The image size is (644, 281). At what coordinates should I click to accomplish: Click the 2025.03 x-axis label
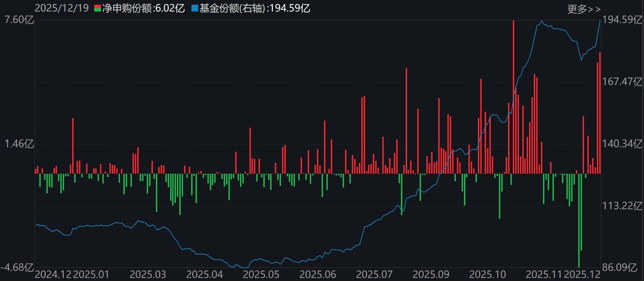pos(148,274)
